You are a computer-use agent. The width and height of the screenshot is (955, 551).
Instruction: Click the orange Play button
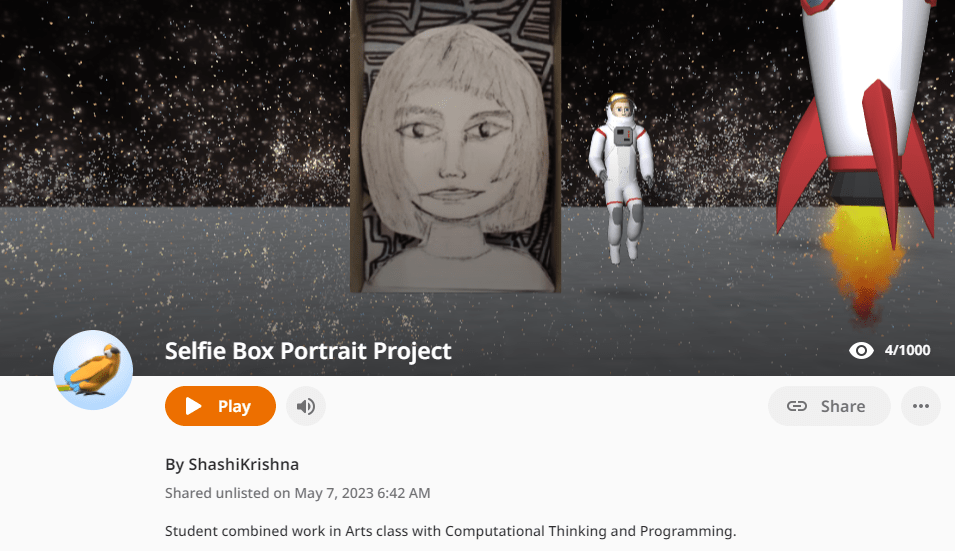pyautogui.click(x=220, y=406)
